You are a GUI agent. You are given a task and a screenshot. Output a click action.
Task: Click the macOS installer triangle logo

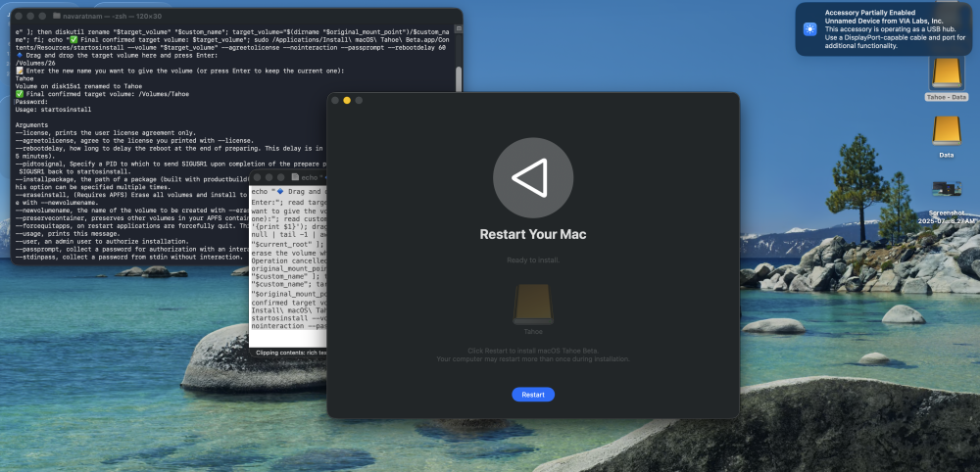coord(532,177)
